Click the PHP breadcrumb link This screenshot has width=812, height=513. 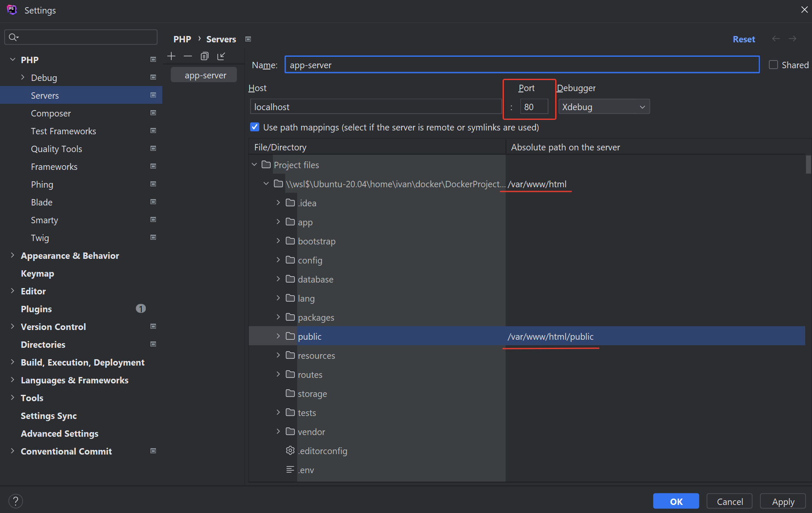click(x=182, y=39)
